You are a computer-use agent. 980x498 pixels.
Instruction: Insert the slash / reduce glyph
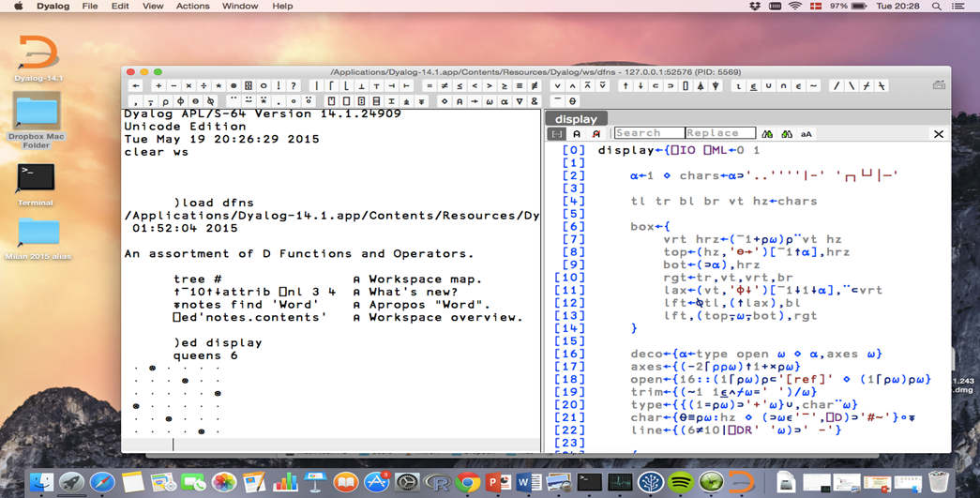point(837,85)
